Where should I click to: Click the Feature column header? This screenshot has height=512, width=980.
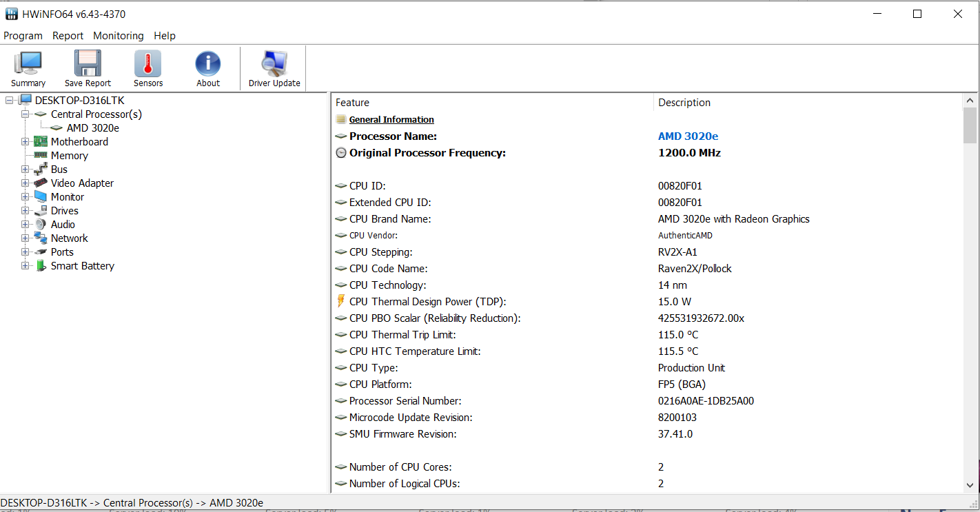(352, 103)
